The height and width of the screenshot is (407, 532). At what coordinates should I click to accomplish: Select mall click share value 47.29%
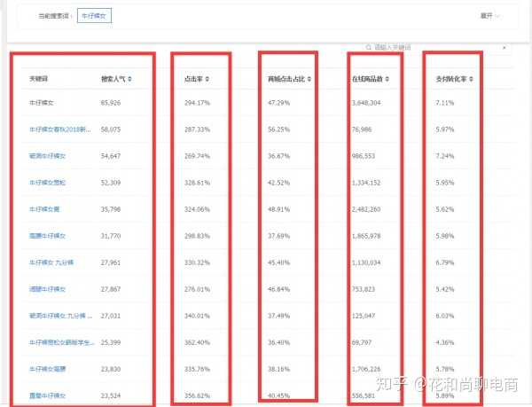[x=279, y=103]
